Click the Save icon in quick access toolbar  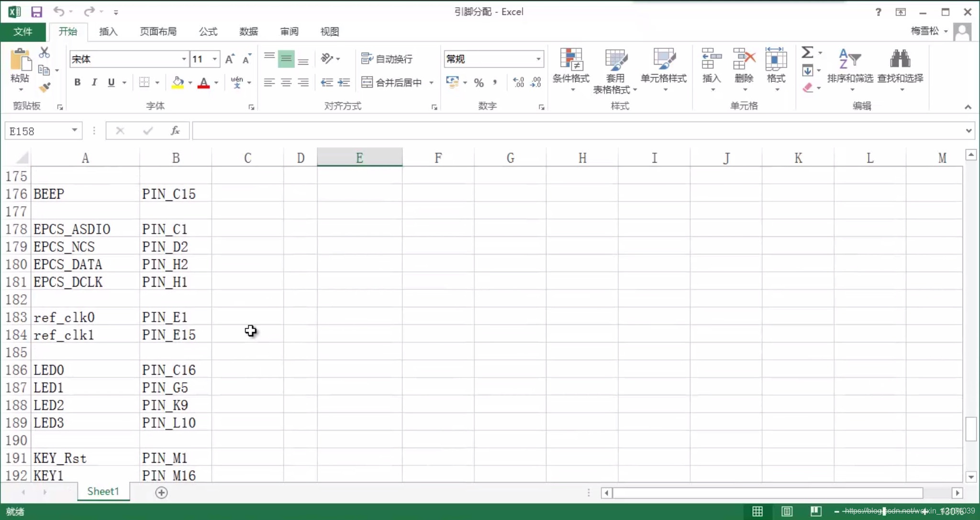tap(36, 12)
